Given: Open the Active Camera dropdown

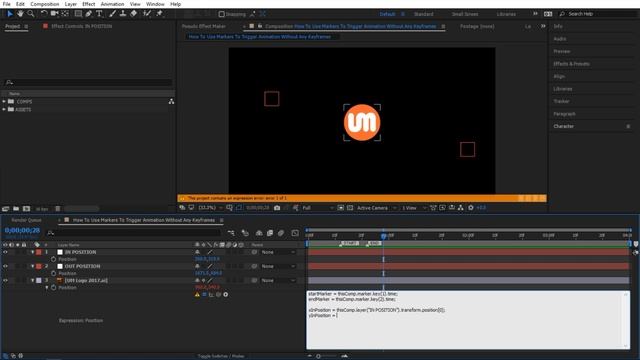Looking at the screenshot, I should pyautogui.click(x=376, y=208).
